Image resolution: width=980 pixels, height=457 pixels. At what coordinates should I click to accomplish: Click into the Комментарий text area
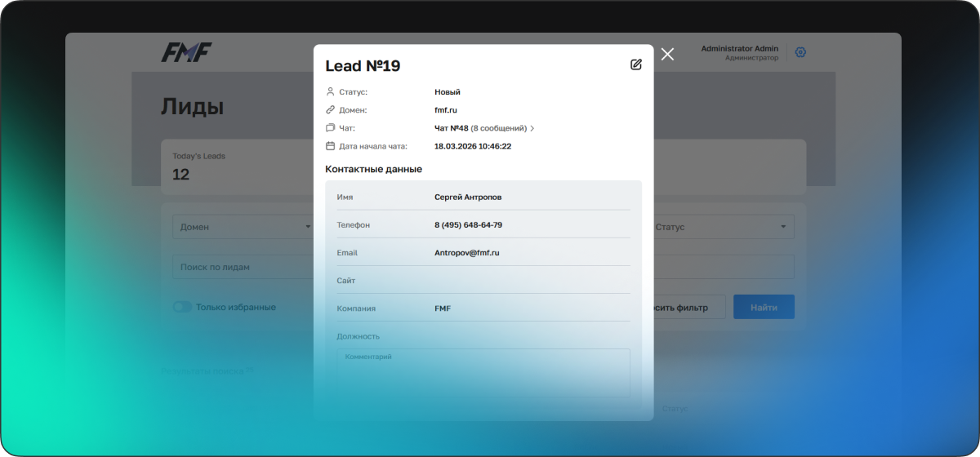click(483, 374)
